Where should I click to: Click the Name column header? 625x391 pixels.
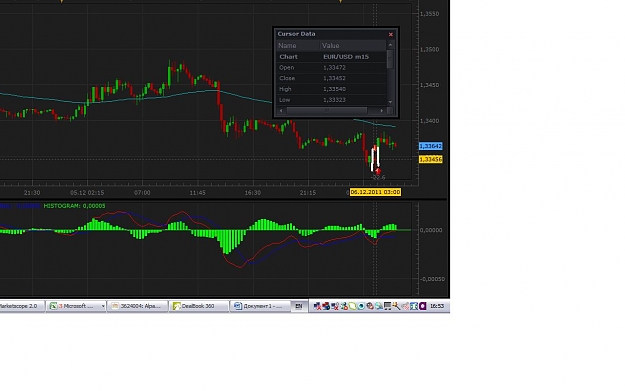298,45
